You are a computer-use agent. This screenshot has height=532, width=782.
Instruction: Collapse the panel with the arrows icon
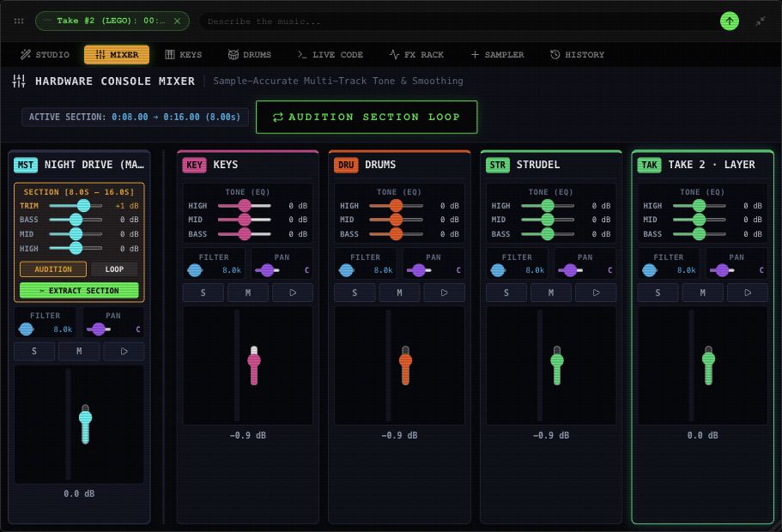[760, 21]
